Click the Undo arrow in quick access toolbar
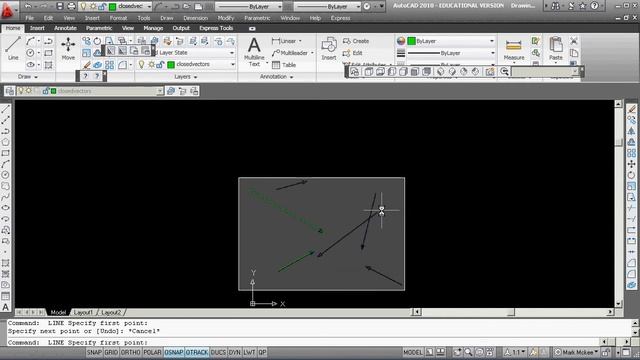Viewport: 640px width, 360px height. pos(28,6)
